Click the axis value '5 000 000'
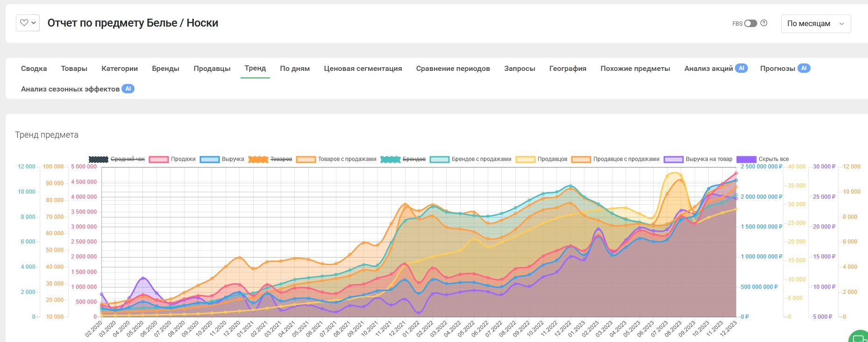The image size is (868, 342). tap(84, 167)
